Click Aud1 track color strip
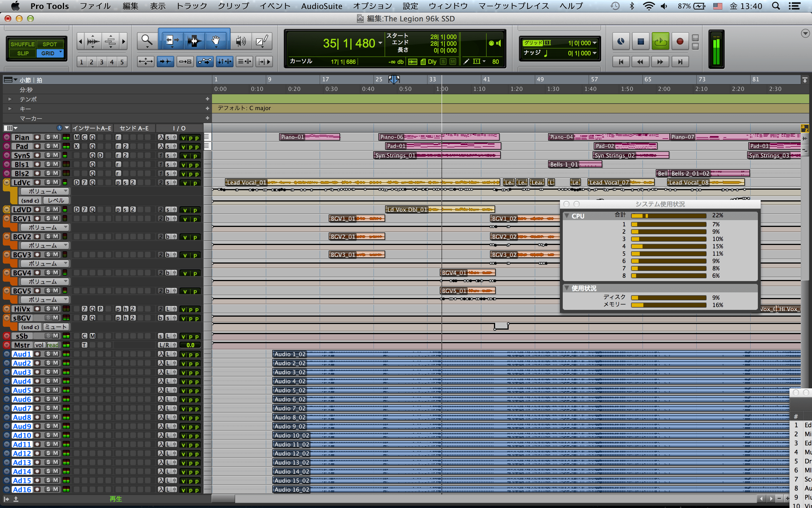Screen dimensions: 812x508 6,354
